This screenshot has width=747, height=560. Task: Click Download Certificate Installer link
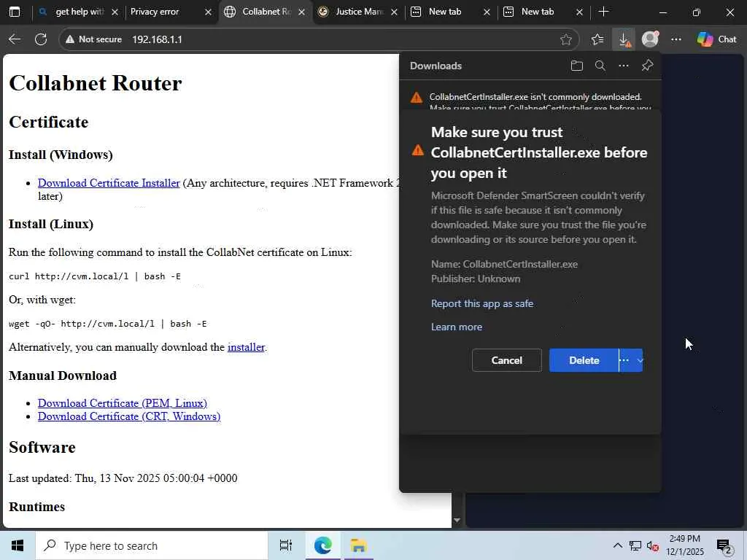(109, 183)
